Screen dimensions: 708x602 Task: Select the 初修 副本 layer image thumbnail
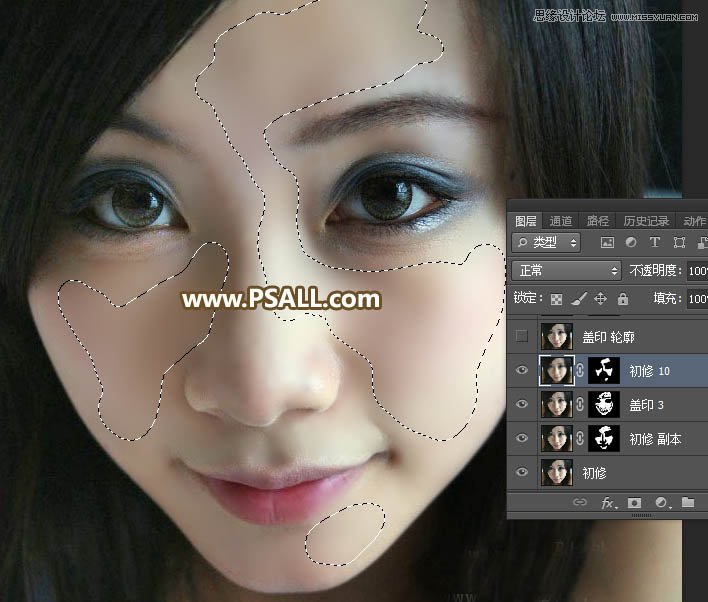pos(557,438)
